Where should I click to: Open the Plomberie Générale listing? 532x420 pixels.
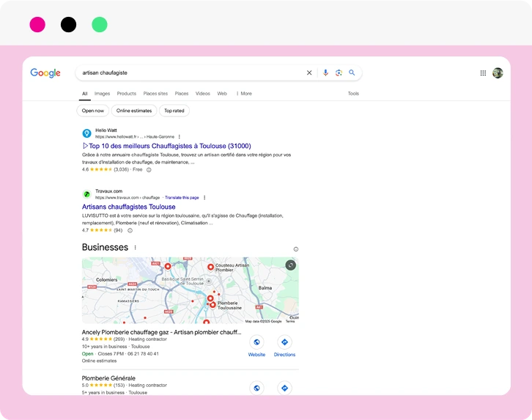pos(108,378)
